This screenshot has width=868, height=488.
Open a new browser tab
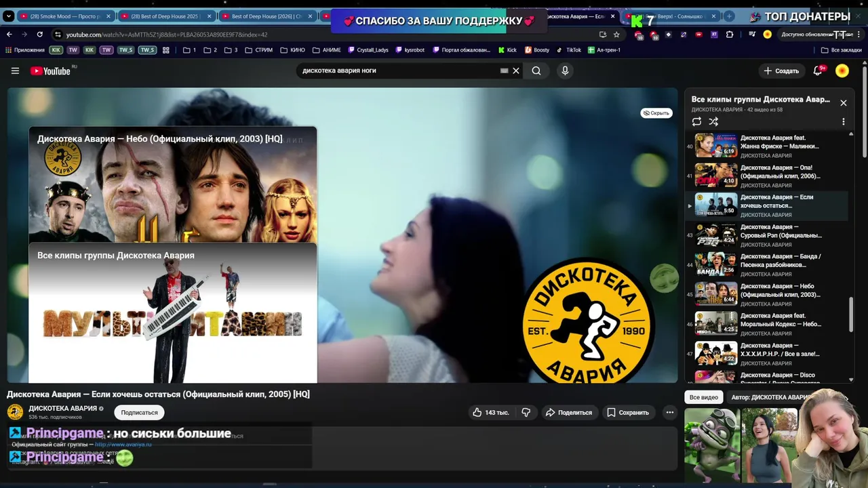pyautogui.click(x=730, y=16)
